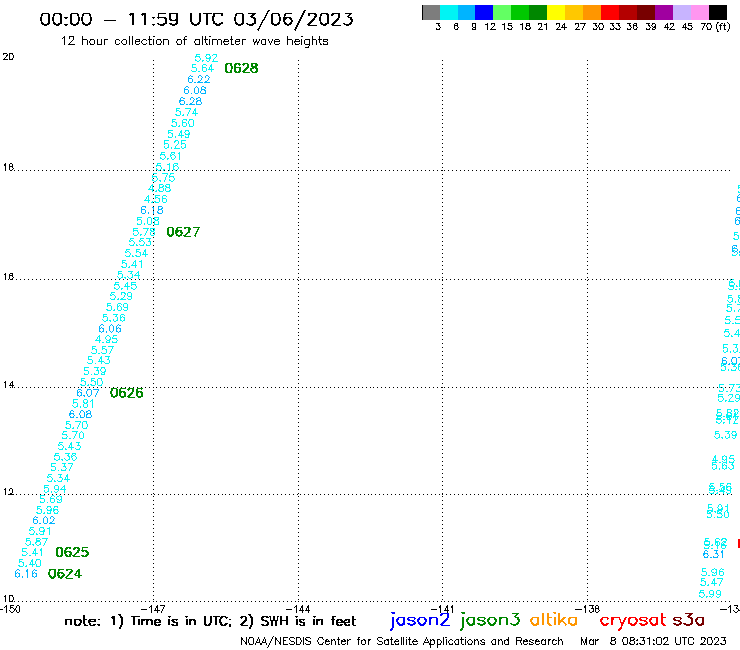Click the orange 30 ft legend swatch
740x650 pixels.
(592, 12)
